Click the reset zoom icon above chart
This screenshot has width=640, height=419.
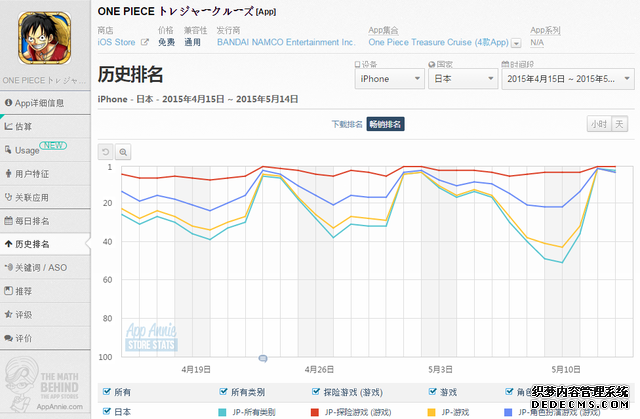tap(105, 152)
